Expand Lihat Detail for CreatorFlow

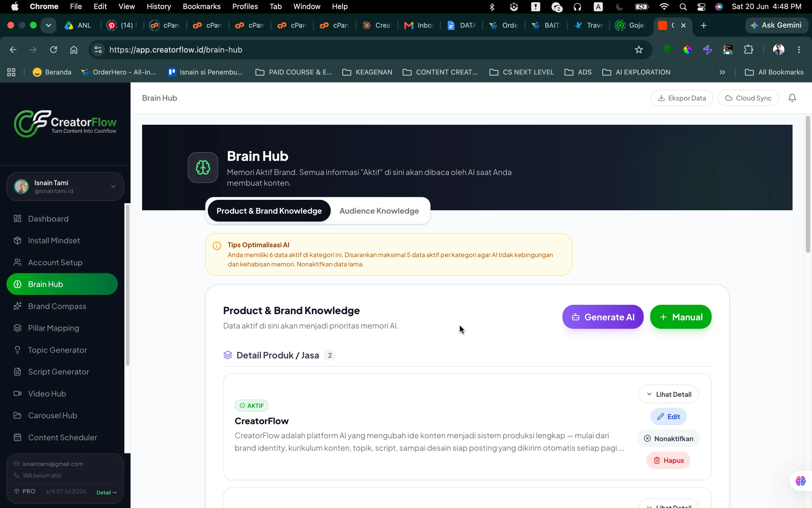[668, 394]
